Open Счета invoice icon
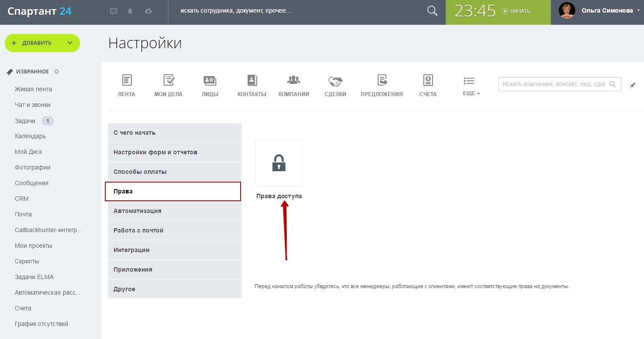 [428, 80]
